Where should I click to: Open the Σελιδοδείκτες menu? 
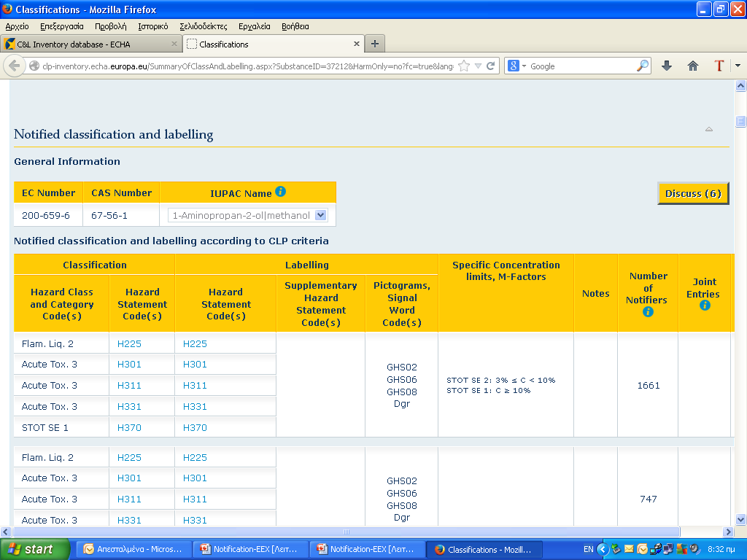pos(204,26)
